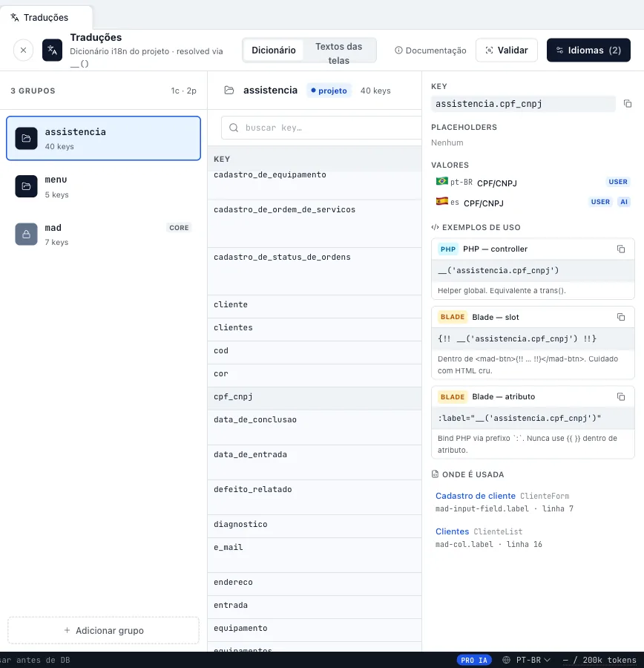Copy the PHP controller example
Screen dimensions: 644x668
[621, 249]
